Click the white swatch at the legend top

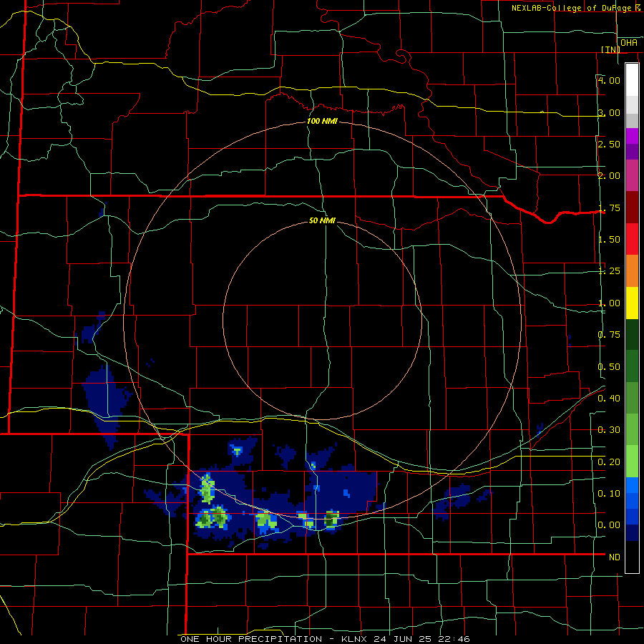click(632, 79)
